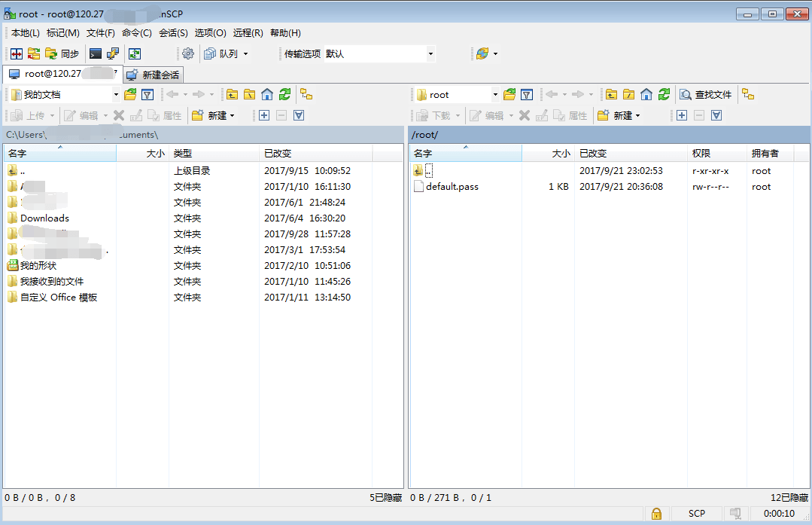The height and width of the screenshot is (525, 812).
Task: Open the terminal console icon
Action: click(96, 54)
